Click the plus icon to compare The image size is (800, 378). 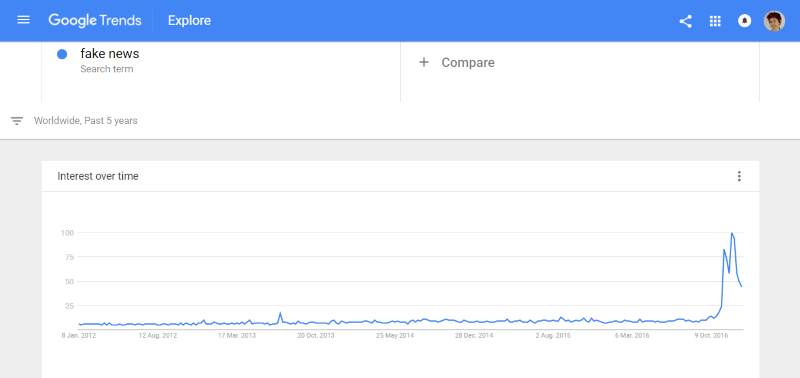click(x=423, y=62)
